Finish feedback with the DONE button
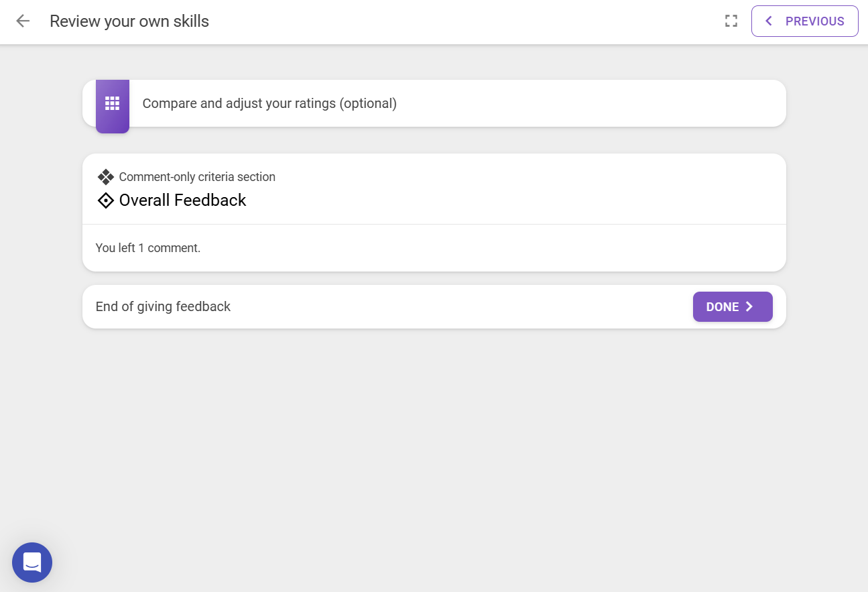 [733, 306]
